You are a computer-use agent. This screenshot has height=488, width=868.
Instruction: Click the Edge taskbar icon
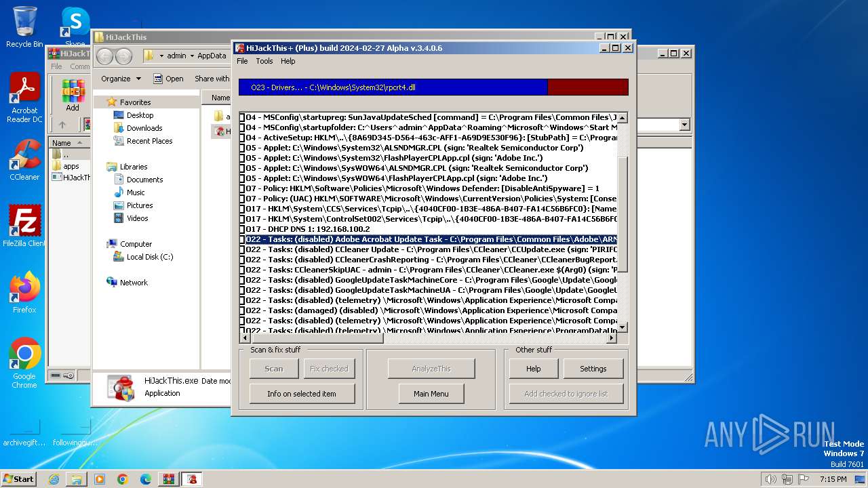[x=146, y=479]
